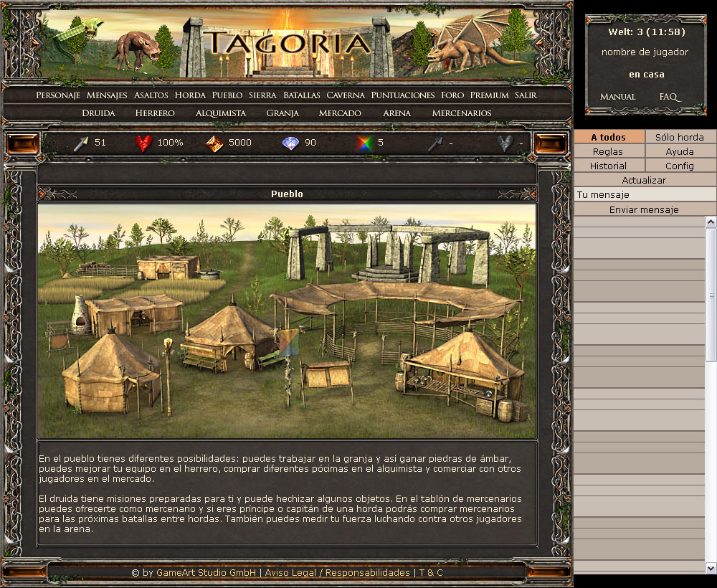Open the Mercenarios submenu

(461, 113)
